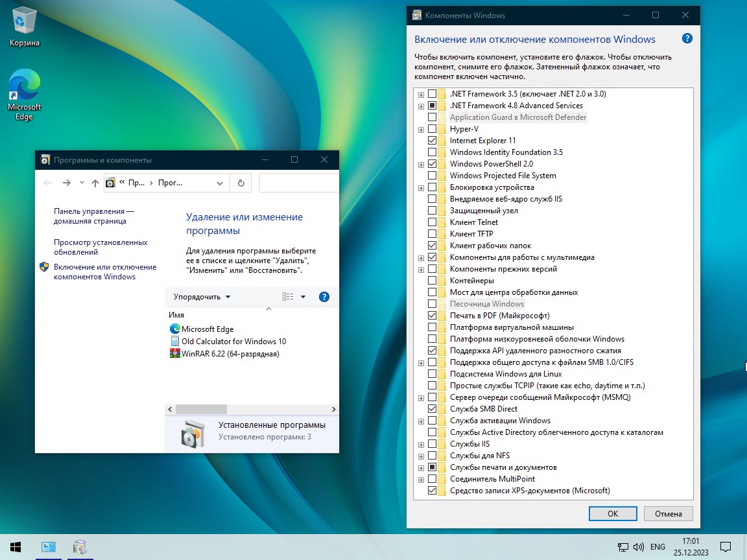Image resolution: width=747 pixels, height=560 pixels.
Task: Select the WinRAR 6.22 icon in programs list
Action: (174, 353)
